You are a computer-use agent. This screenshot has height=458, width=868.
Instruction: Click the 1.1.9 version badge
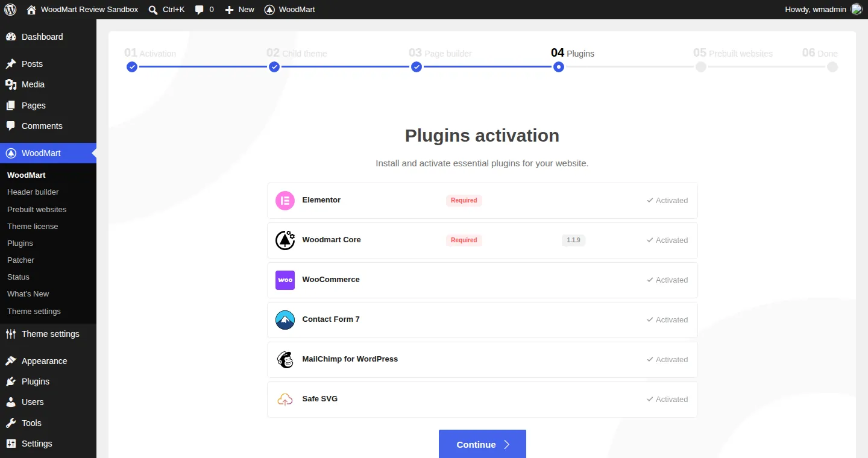(x=574, y=240)
